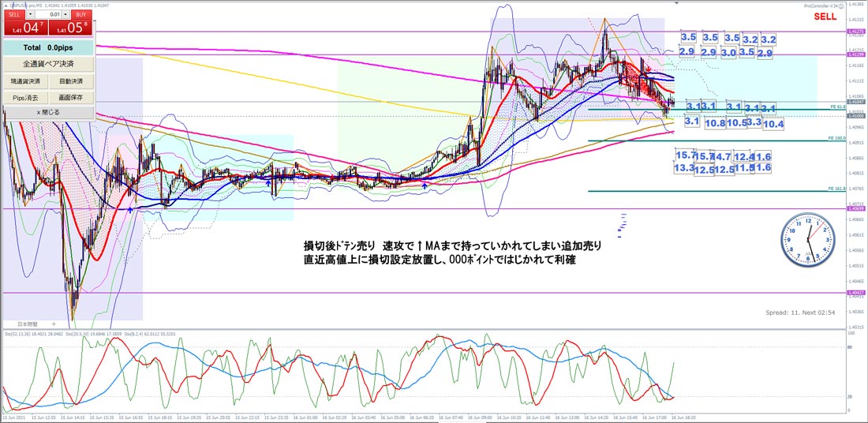
Task: Click the ProController smiley face icon
Action: coord(840,5)
